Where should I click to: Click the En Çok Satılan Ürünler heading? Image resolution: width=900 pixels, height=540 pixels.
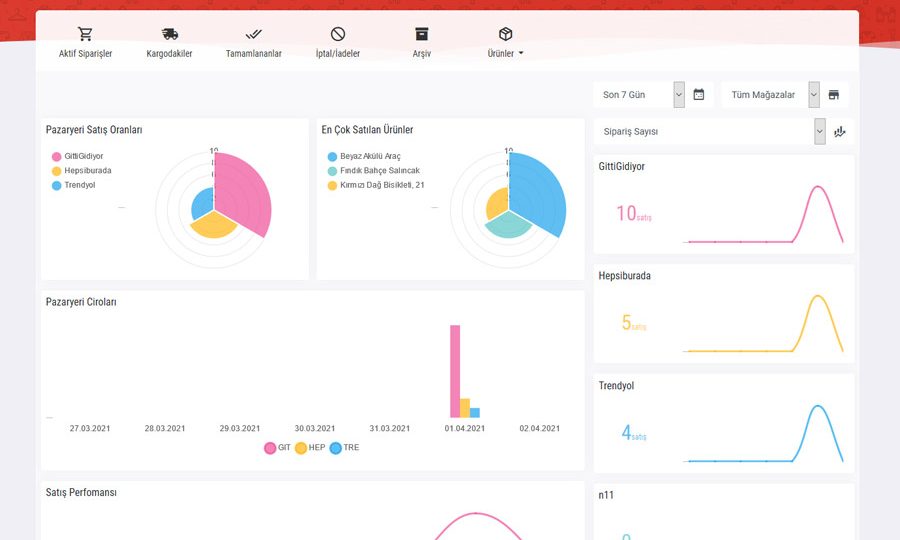[x=367, y=130]
